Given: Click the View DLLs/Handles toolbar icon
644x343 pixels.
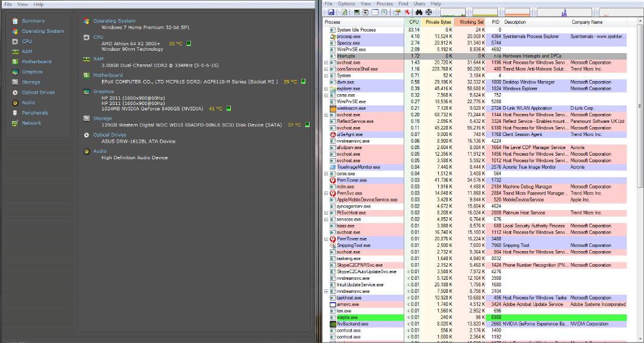Looking at the screenshot, I should (x=384, y=13).
